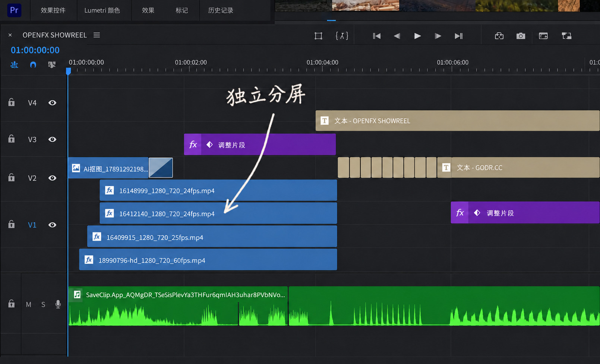Viewport: 600px width, 364px height.
Task: Select the 文本 - OPENFX SHOWREEL clip
Action: point(458,121)
